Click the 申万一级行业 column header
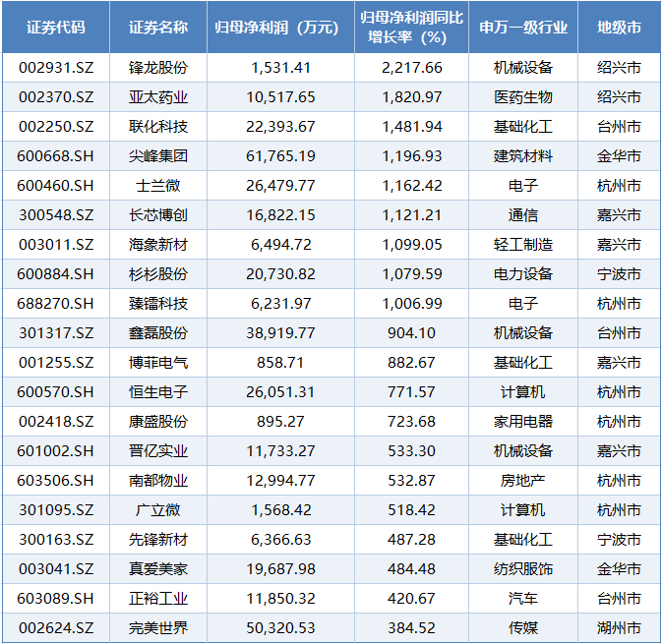 (x=523, y=28)
